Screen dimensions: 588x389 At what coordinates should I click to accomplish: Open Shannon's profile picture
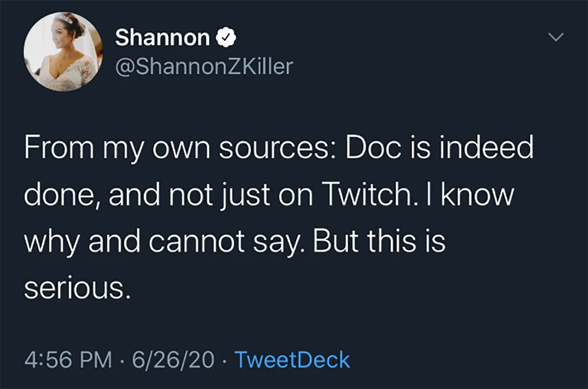pos(63,51)
